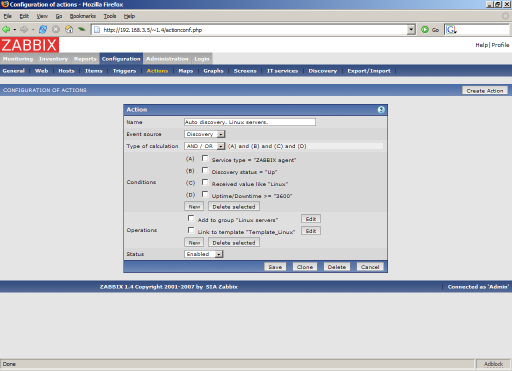Click the page icon in address bar
This screenshot has width=512, height=371.
pos(97,30)
